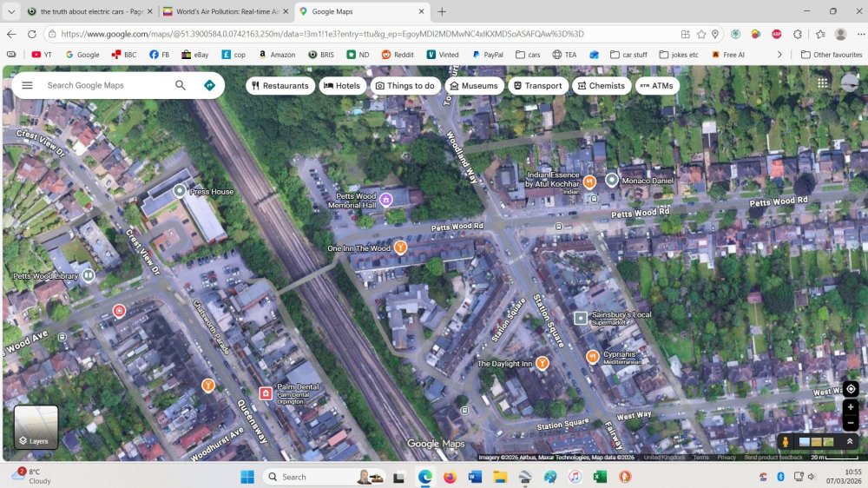This screenshot has width=868, height=488.
Task: Click the Indian Essence restaurant marker
Action: pos(589,181)
